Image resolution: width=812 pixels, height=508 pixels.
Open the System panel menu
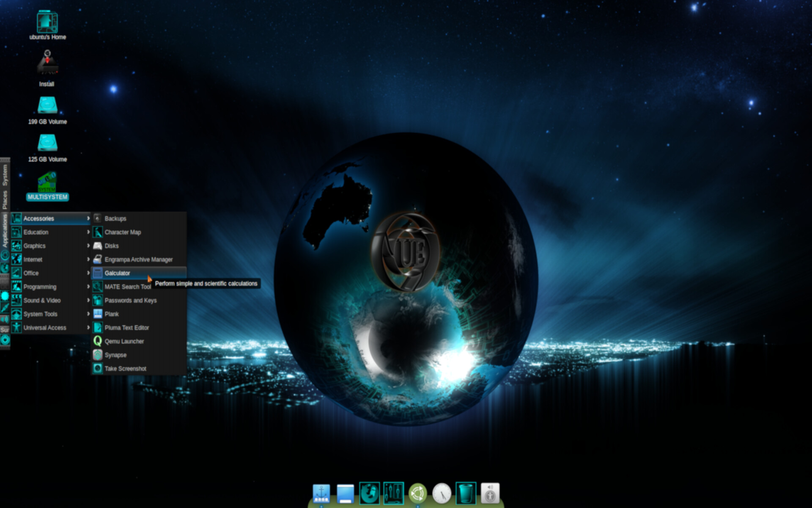pyautogui.click(x=5, y=174)
